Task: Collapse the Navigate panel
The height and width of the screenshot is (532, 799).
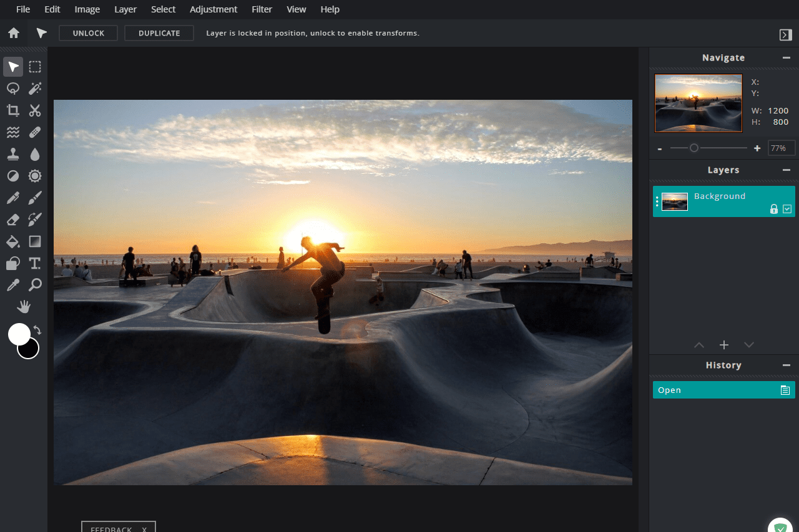Action: [787, 58]
